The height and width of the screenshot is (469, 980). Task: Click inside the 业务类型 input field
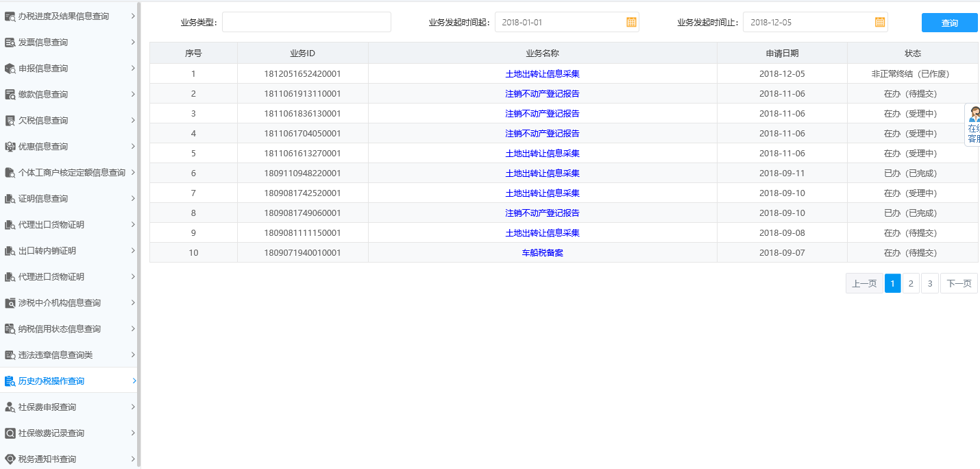[306, 21]
